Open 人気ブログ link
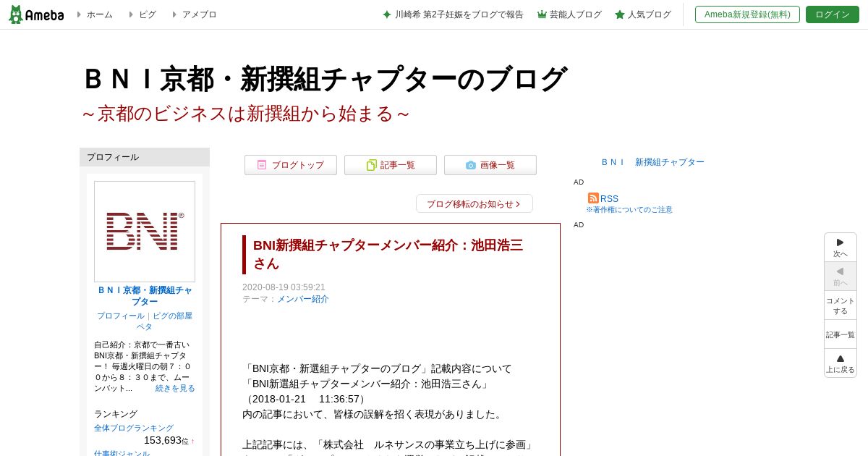 pyautogui.click(x=650, y=14)
